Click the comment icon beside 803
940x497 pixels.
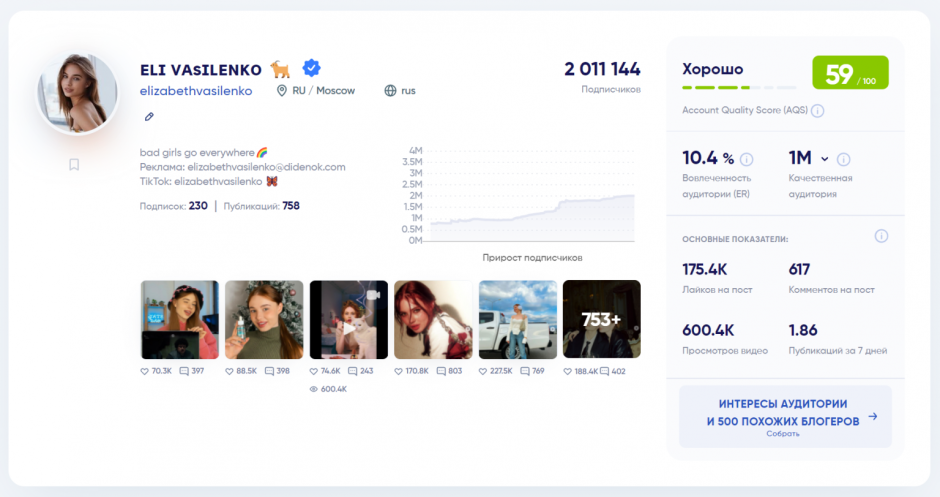[x=441, y=372]
